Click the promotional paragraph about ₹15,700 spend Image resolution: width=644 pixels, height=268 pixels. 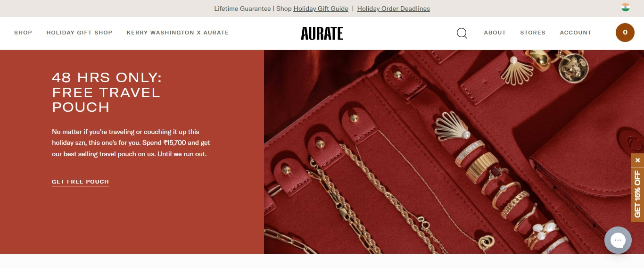131,143
